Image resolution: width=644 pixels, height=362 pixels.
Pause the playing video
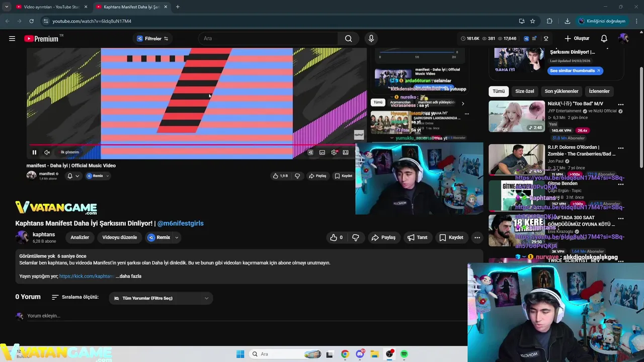point(34,152)
